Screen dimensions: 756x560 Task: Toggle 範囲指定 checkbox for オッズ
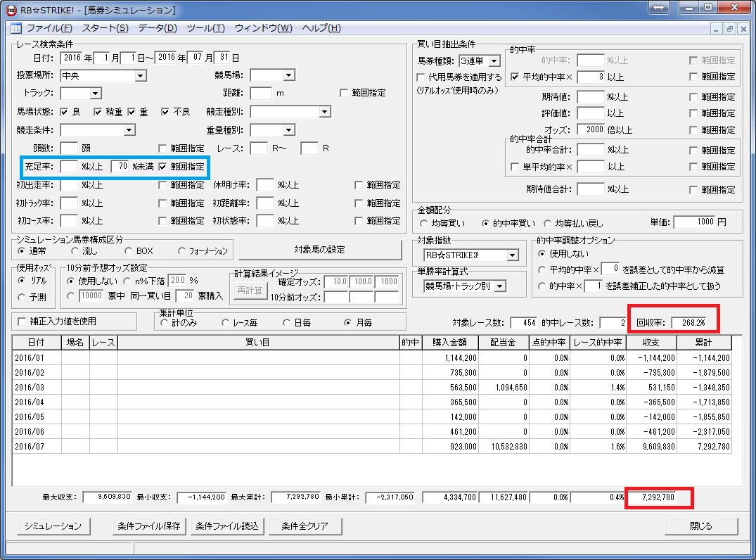693,130
